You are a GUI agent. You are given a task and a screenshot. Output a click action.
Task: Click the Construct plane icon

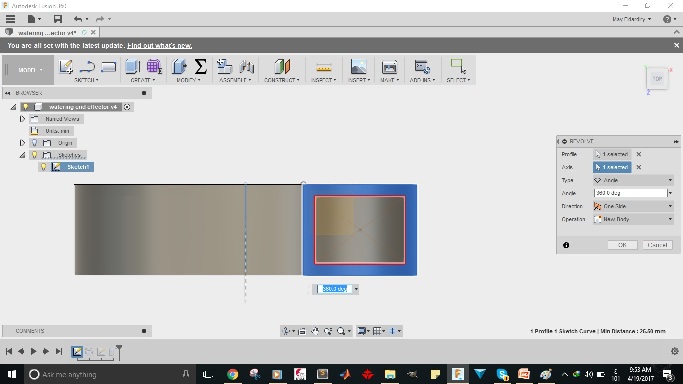pos(282,67)
